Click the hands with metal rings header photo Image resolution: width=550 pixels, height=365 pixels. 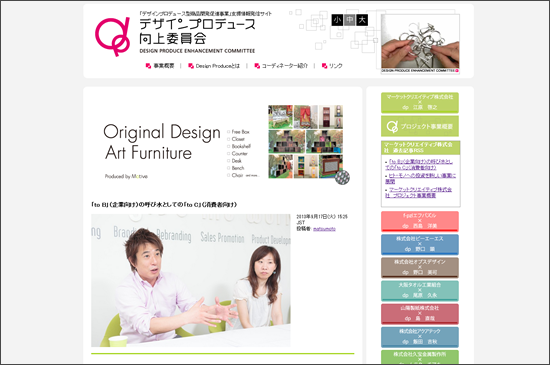click(x=420, y=43)
